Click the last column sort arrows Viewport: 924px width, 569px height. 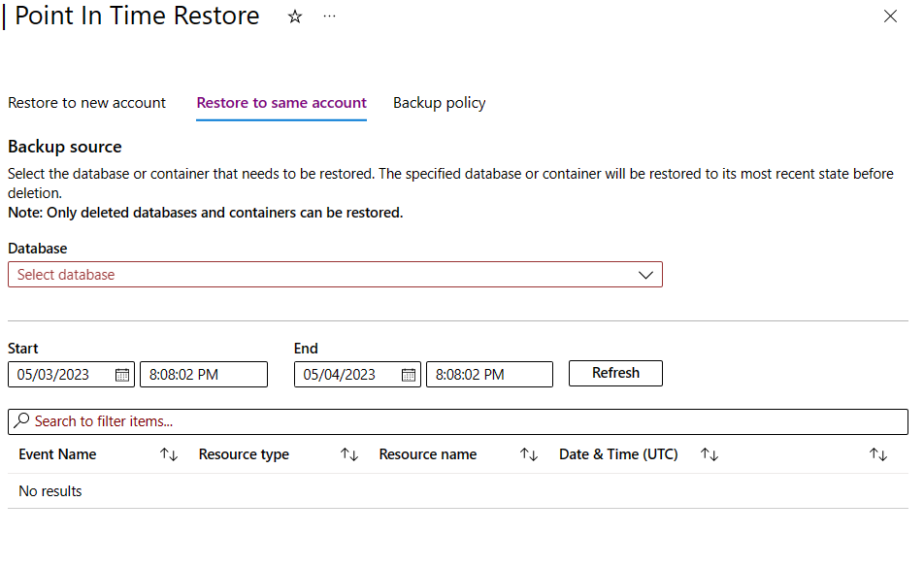[878, 454]
